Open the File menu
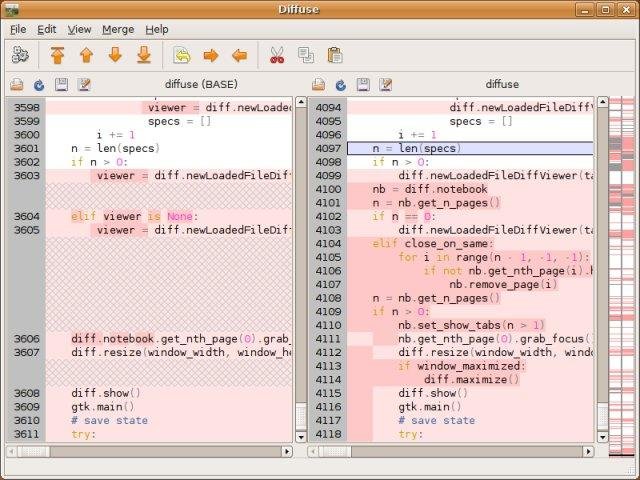 click(x=18, y=30)
